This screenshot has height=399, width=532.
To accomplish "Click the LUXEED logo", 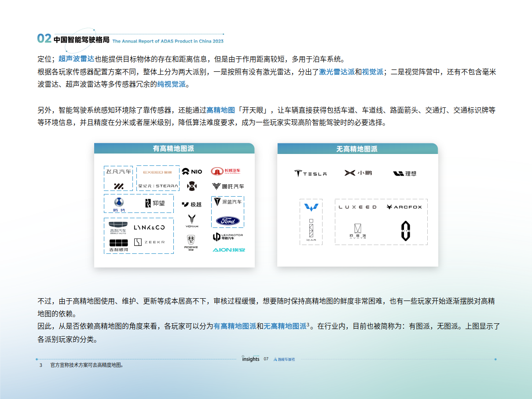I will [357, 207].
